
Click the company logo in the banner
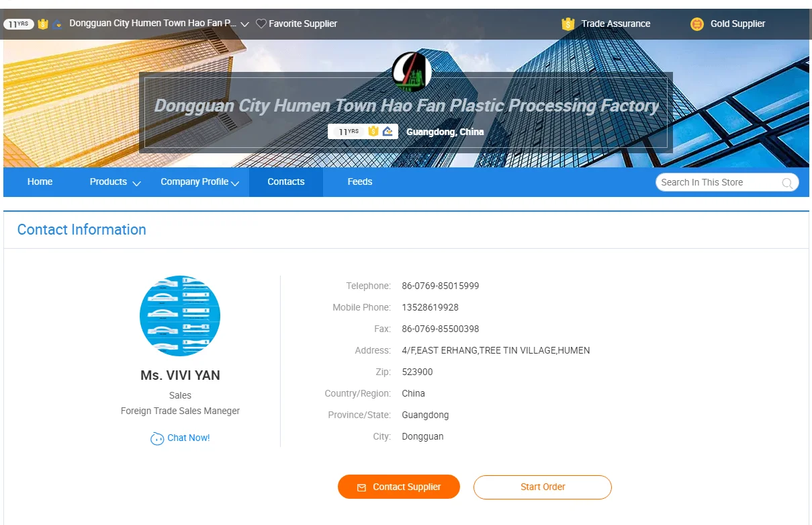coord(411,71)
